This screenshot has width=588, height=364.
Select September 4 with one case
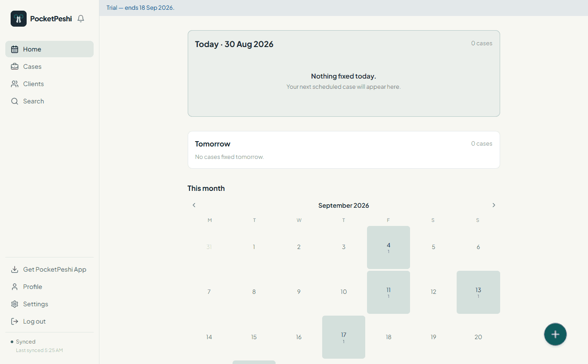pos(388,247)
